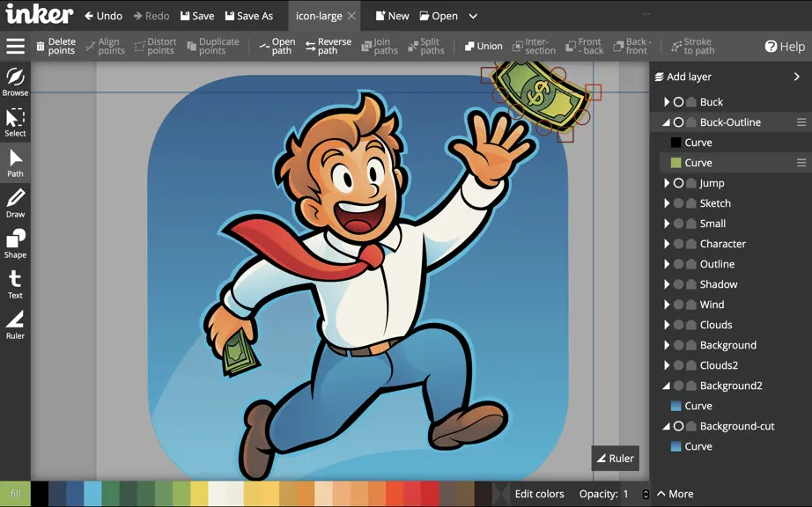812x507 pixels.
Task: Expand the Character layer group
Action: point(667,244)
